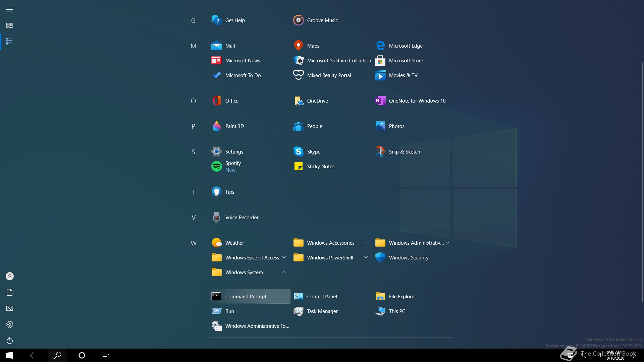Open the People app

331,126
